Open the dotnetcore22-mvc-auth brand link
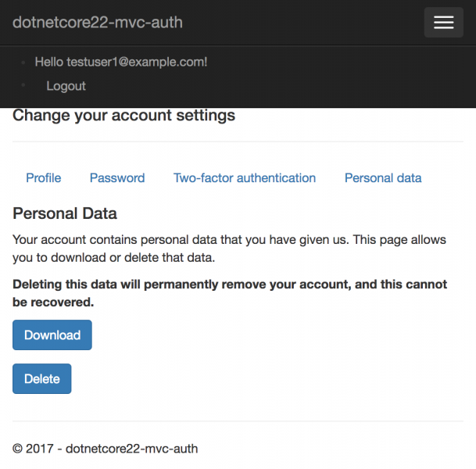Screen dimensions: 476x469 98,23
